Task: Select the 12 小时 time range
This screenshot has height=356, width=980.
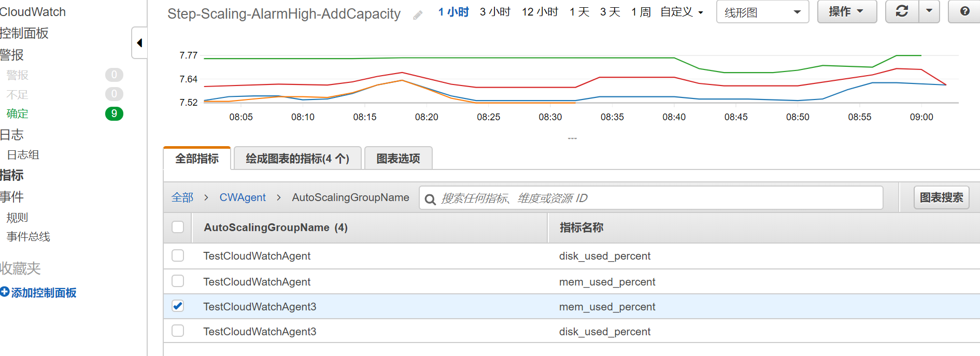Action: (x=540, y=12)
